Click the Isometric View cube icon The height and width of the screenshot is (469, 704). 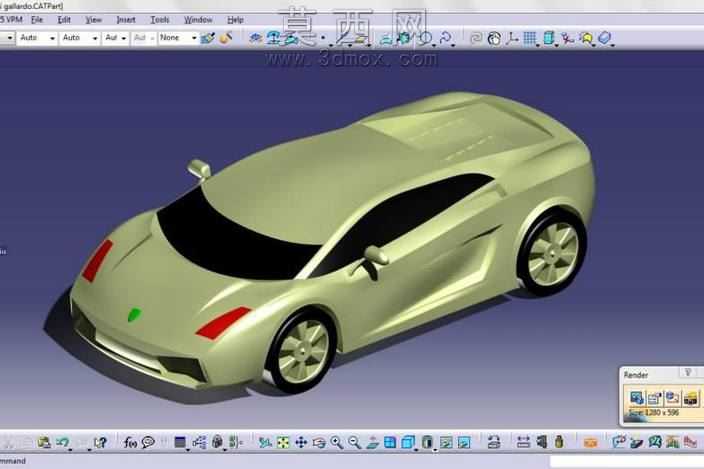tap(408, 443)
